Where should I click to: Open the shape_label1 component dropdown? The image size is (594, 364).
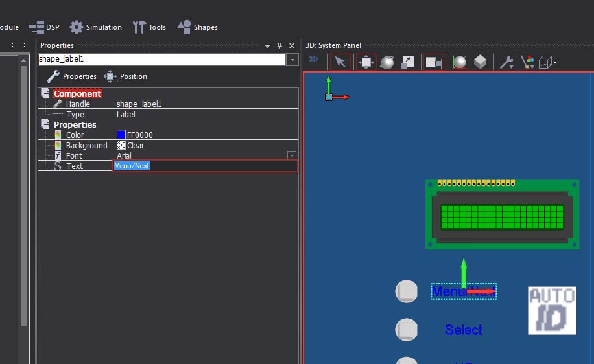pyautogui.click(x=292, y=60)
